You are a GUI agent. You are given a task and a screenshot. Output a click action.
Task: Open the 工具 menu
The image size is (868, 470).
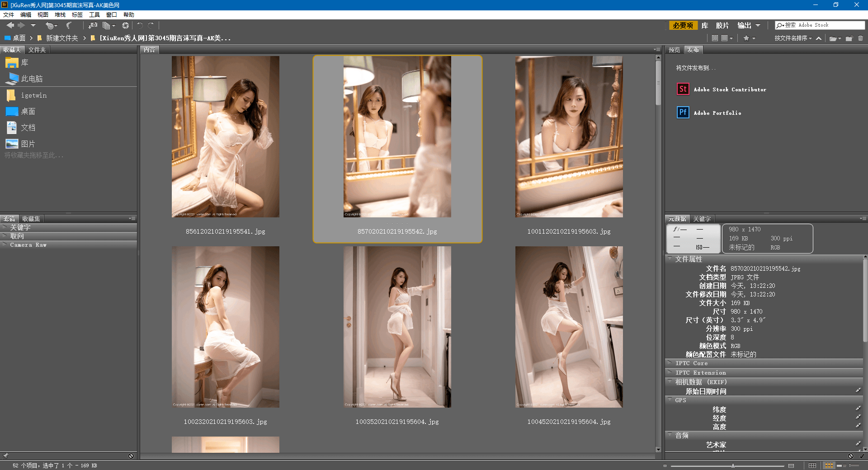94,15
